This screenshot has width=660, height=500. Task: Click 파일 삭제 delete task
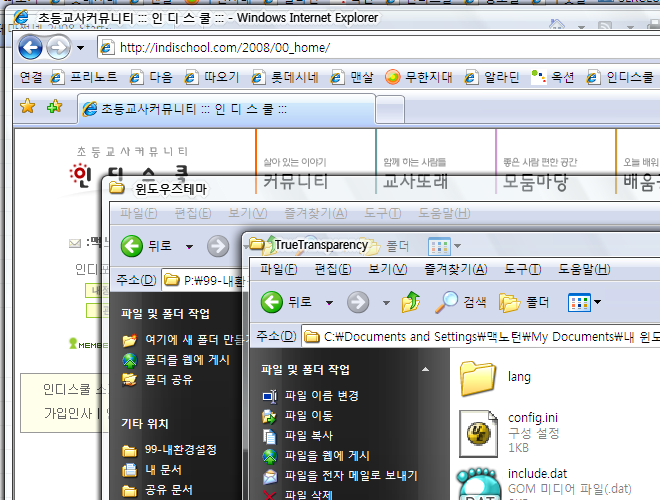pos(297,494)
